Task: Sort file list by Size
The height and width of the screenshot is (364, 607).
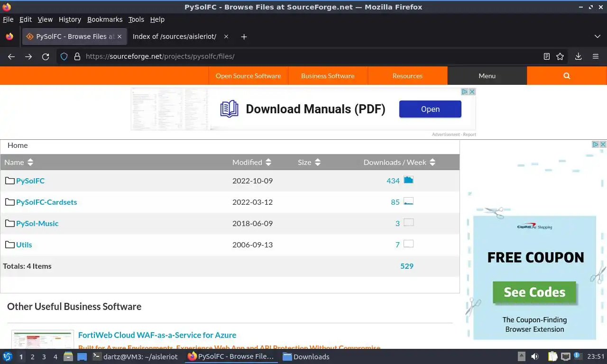Action: 309,162
